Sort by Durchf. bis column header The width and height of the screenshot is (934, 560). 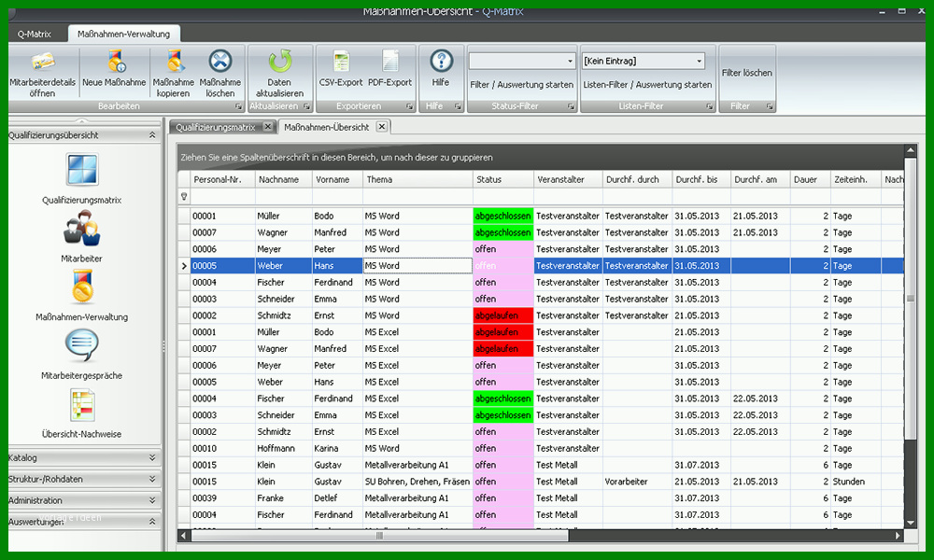coord(701,179)
